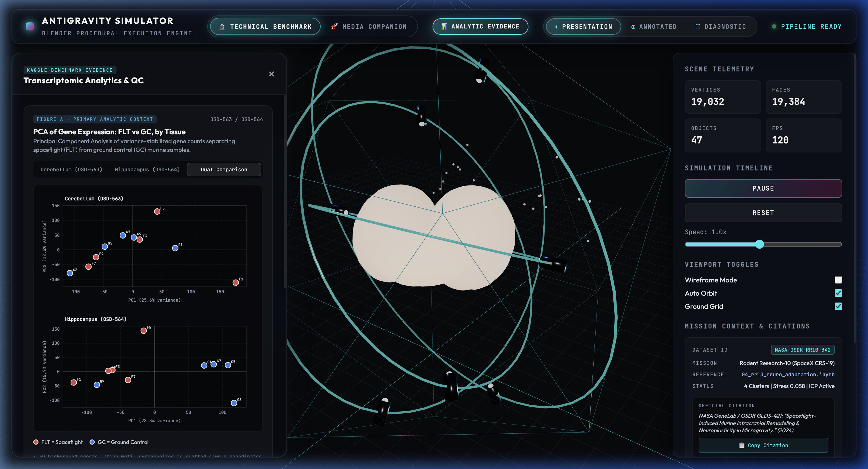
Task: Enable the Wireframe Mode checkbox
Action: click(x=838, y=280)
